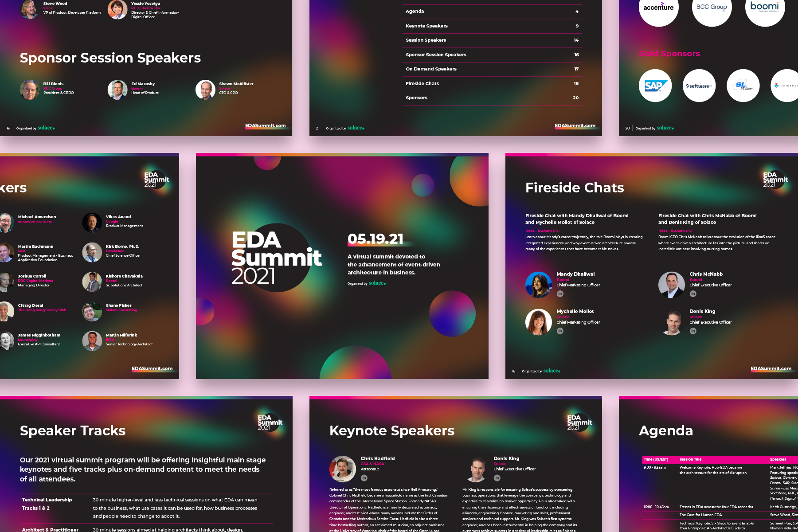Select the Fireside Chats contents row
Image resolution: width=798 pixels, height=532 pixels.
[x=492, y=84]
